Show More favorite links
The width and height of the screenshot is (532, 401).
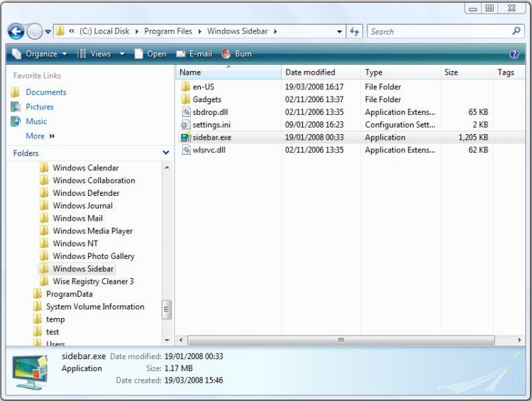[x=40, y=136]
